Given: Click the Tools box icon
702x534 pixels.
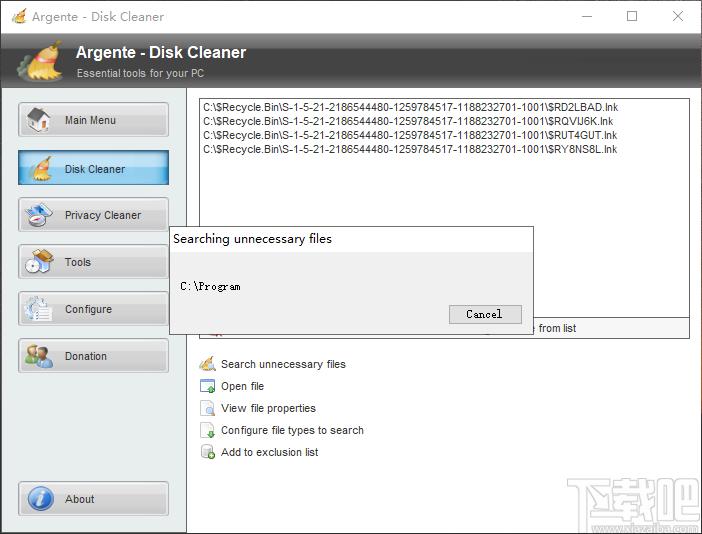Looking at the screenshot, I should pos(39,261).
